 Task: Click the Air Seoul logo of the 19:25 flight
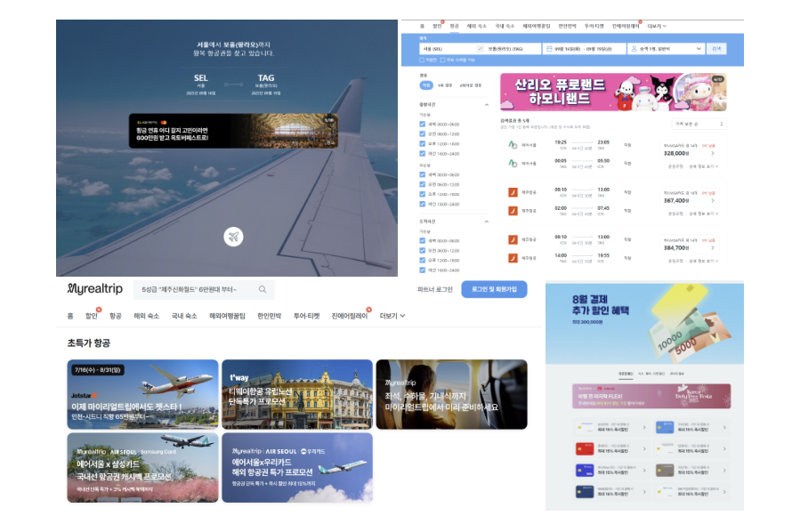click(x=513, y=145)
